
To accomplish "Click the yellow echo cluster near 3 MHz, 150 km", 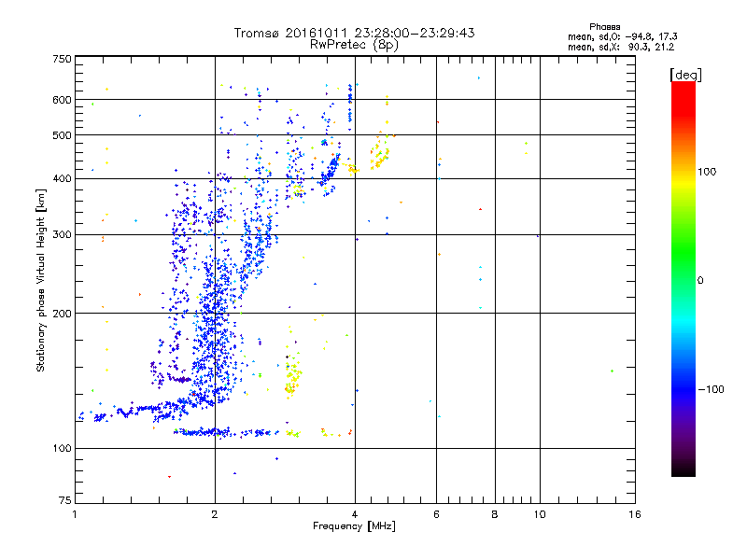I will pos(292,376).
